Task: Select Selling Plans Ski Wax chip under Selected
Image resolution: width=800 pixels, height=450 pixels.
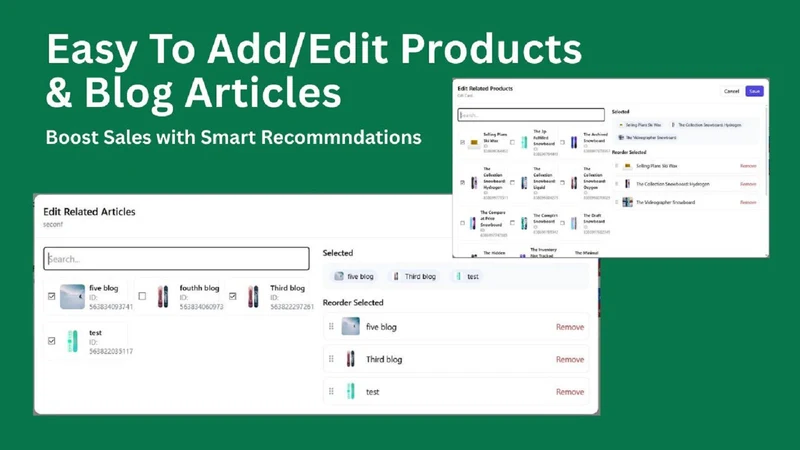Action: [x=639, y=124]
